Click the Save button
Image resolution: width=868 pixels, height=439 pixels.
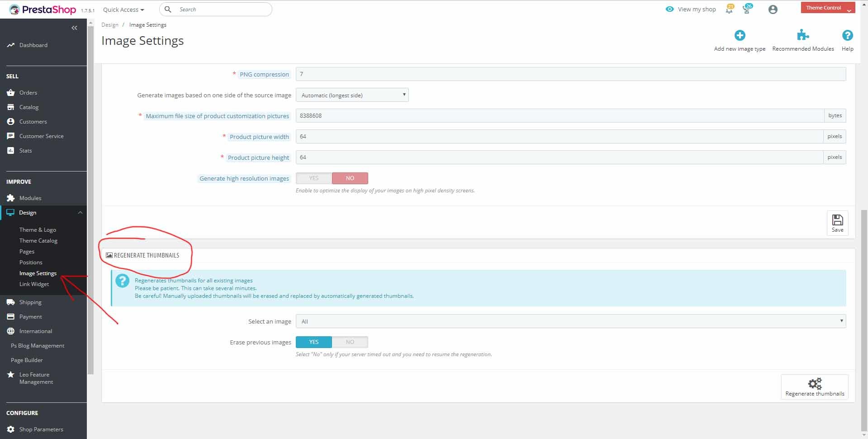click(837, 223)
